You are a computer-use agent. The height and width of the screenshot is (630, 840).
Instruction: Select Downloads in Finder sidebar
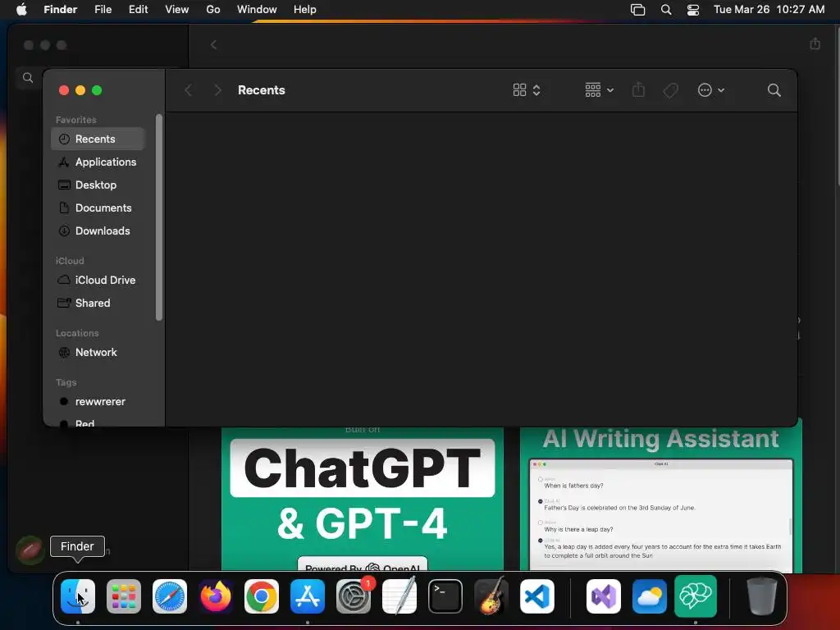(x=98, y=231)
